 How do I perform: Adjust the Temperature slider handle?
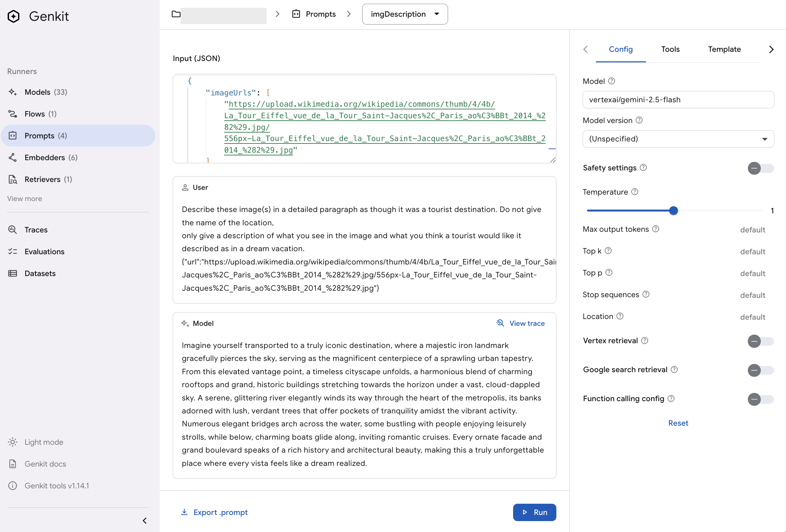[x=673, y=211]
